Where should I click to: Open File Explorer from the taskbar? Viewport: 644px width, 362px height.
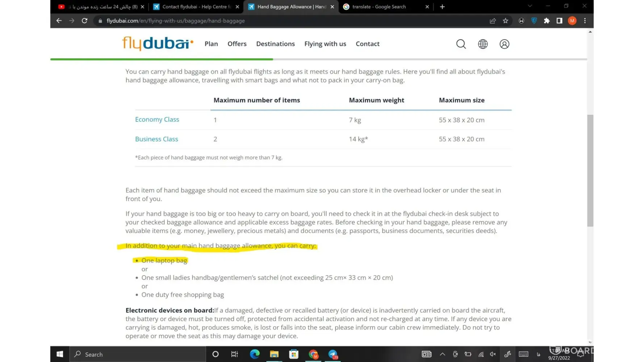[x=274, y=354]
